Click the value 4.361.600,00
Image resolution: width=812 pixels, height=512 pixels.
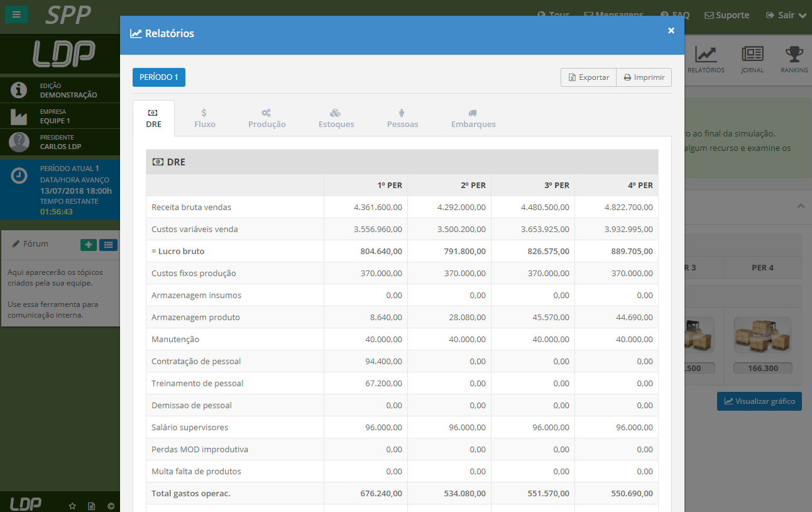click(378, 207)
